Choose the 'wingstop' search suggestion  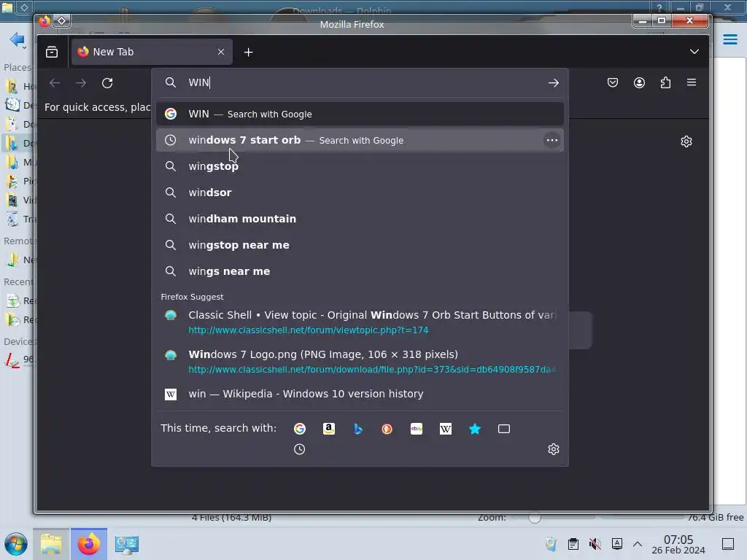360,167
